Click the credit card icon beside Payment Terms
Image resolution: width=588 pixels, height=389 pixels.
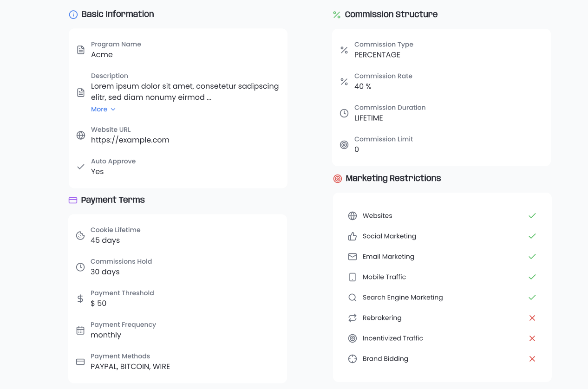point(73,200)
